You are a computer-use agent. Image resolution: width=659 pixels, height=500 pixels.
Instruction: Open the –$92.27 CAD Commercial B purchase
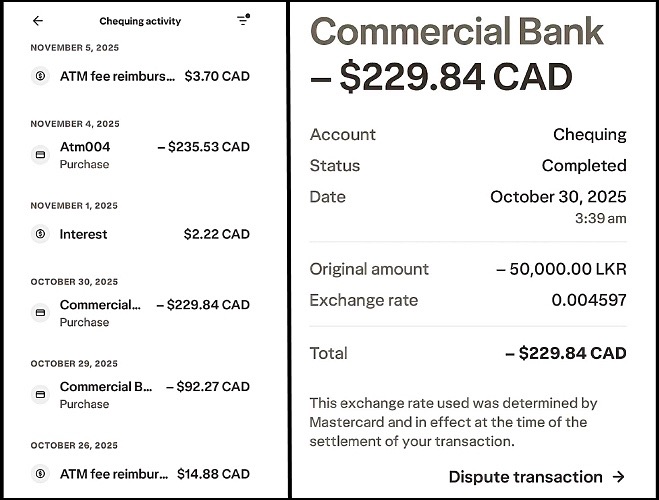[140, 394]
